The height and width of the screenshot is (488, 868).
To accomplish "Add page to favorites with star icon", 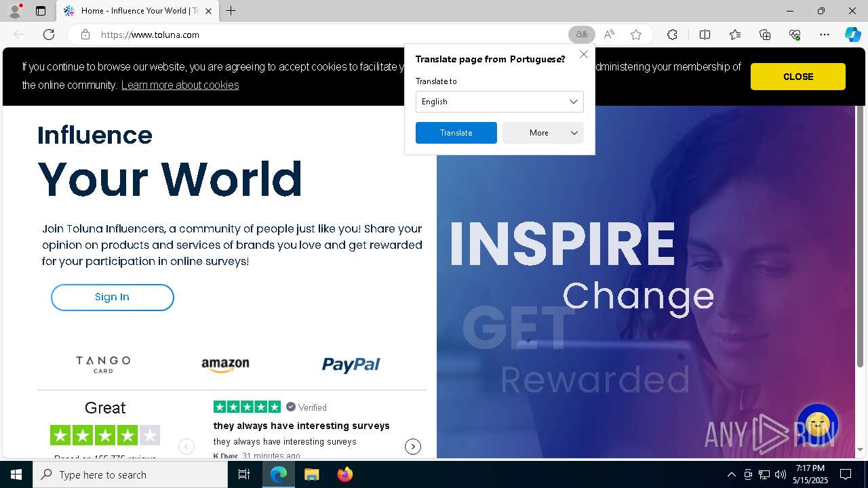I will point(636,35).
